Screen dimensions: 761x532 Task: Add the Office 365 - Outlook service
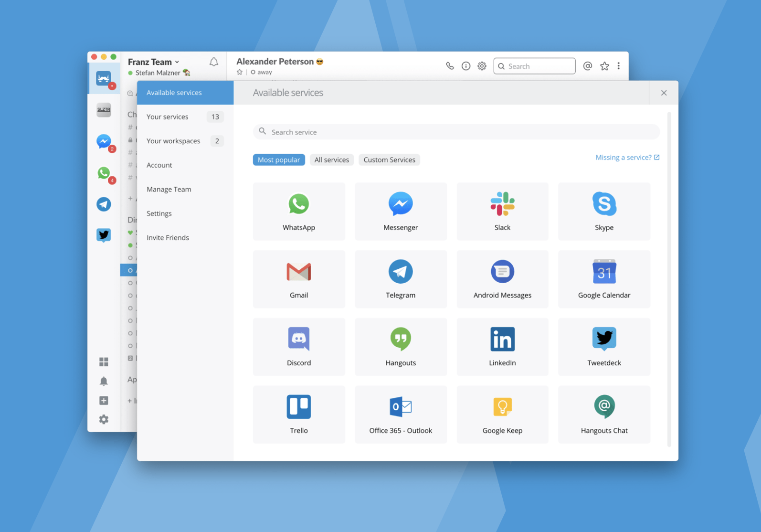pyautogui.click(x=401, y=415)
